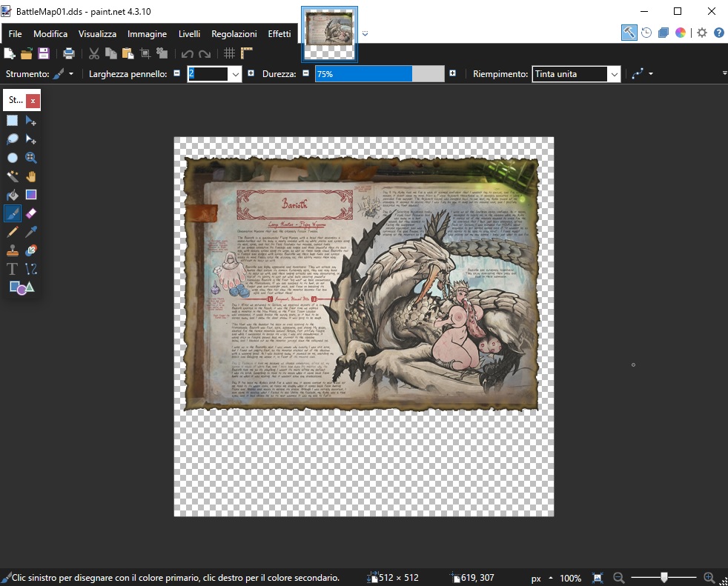Select the Ellipse Select tool
728x586 pixels.
pos(13,158)
